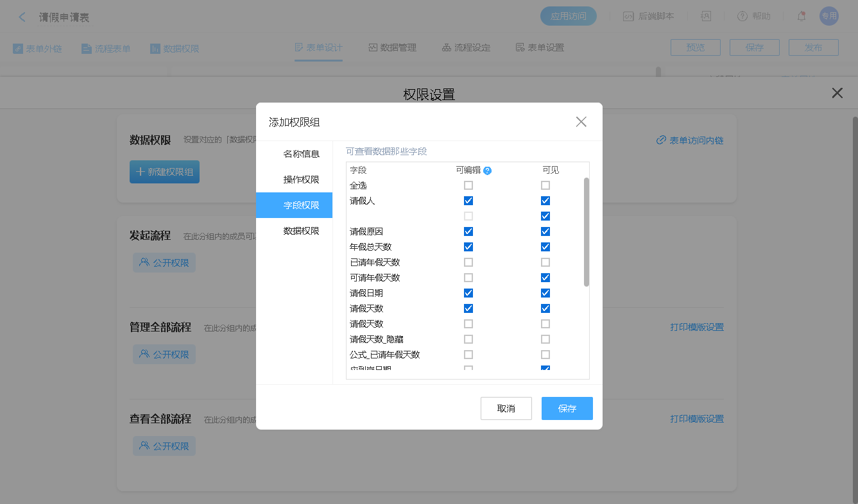Click the notification bell icon
Image resolution: width=858 pixels, height=504 pixels.
(801, 16)
